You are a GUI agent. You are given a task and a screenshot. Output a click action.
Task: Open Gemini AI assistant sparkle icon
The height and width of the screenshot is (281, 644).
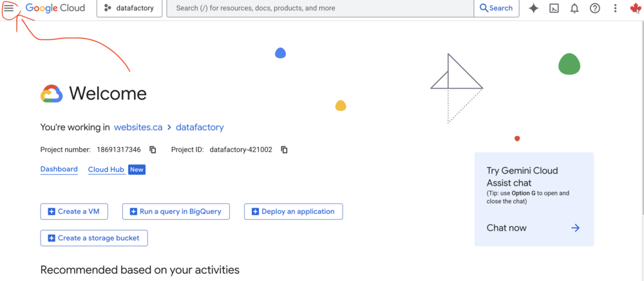tap(533, 8)
